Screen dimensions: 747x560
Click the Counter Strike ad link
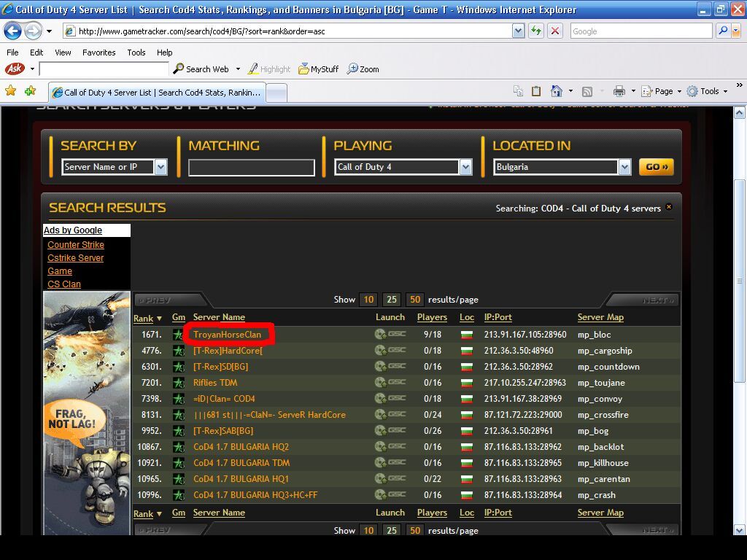(x=76, y=245)
